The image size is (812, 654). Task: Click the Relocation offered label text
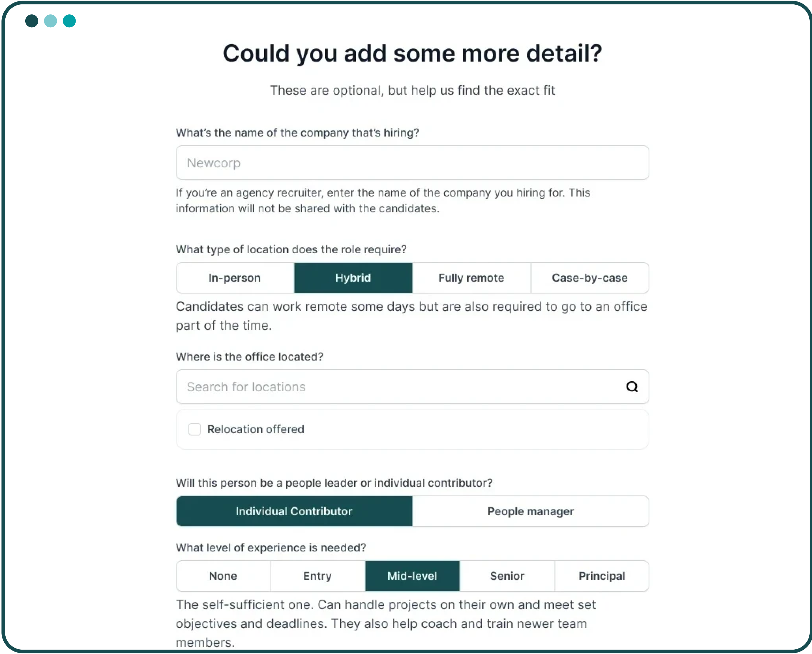point(255,429)
